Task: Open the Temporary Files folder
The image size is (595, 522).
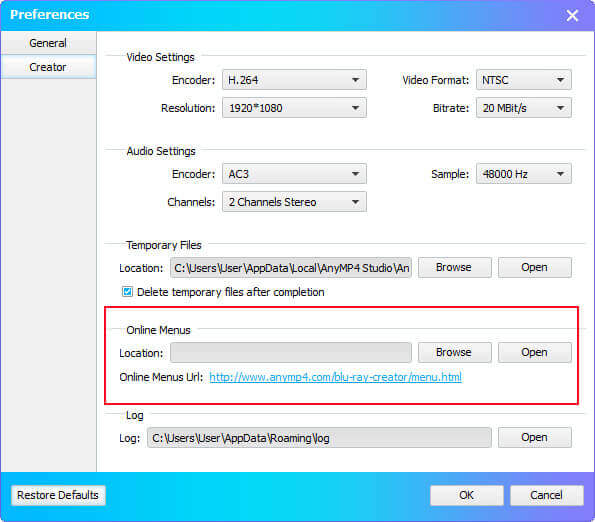Action: click(535, 268)
